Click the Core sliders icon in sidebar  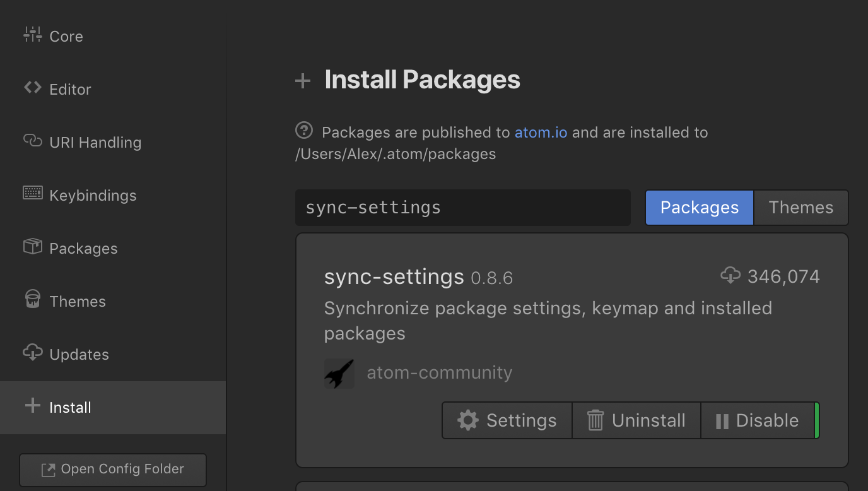pyautogui.click(x=32, y=35)
